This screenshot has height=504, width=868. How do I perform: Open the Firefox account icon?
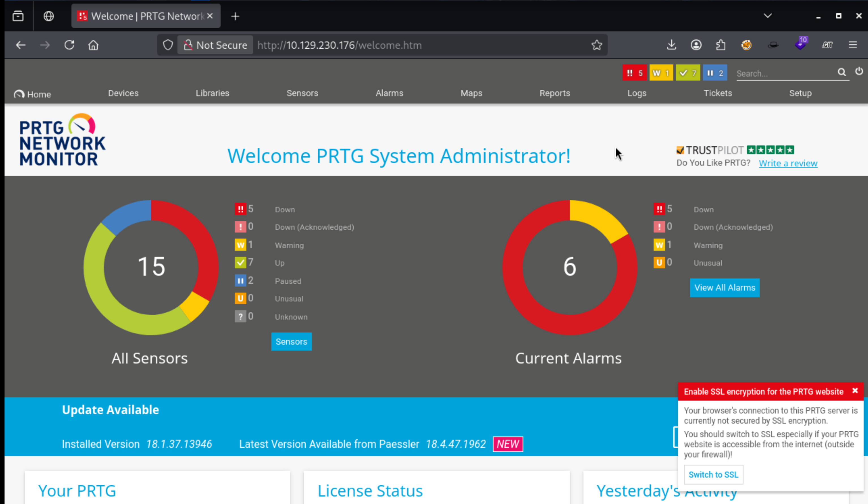(696, 45)
